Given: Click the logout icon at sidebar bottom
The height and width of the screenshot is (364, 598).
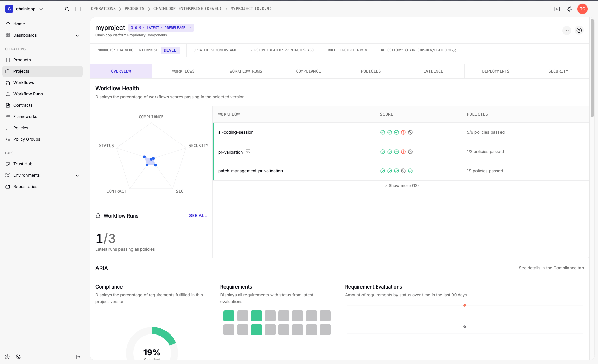Looking at the screenshot, I should tap(78, 357).
